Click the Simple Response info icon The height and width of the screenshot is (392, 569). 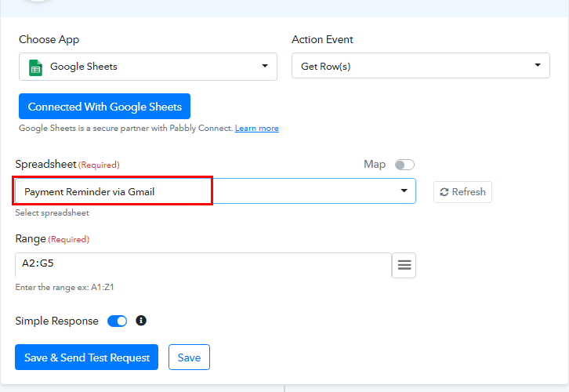pos(141,321)
